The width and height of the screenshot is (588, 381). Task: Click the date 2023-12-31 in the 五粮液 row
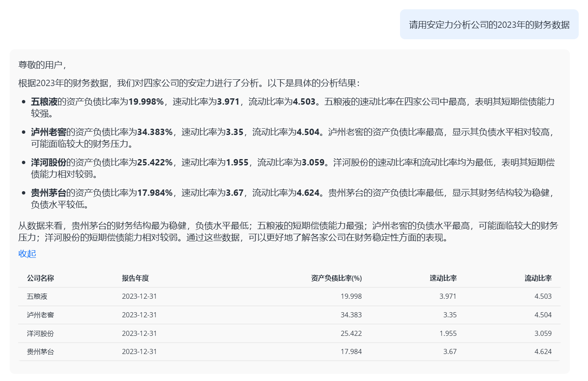coord(139,296)
